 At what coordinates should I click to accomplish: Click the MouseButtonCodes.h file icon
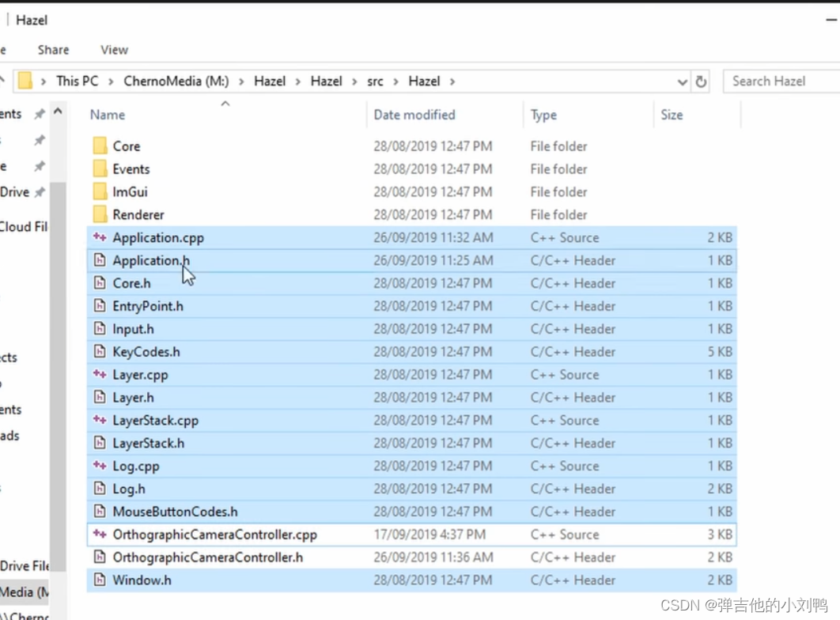click(100, 512)
